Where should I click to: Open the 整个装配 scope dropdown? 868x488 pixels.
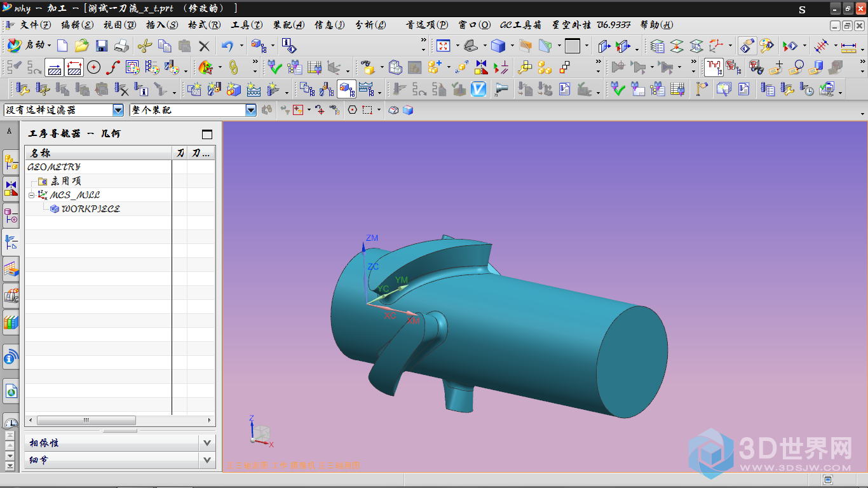point(251,110)
